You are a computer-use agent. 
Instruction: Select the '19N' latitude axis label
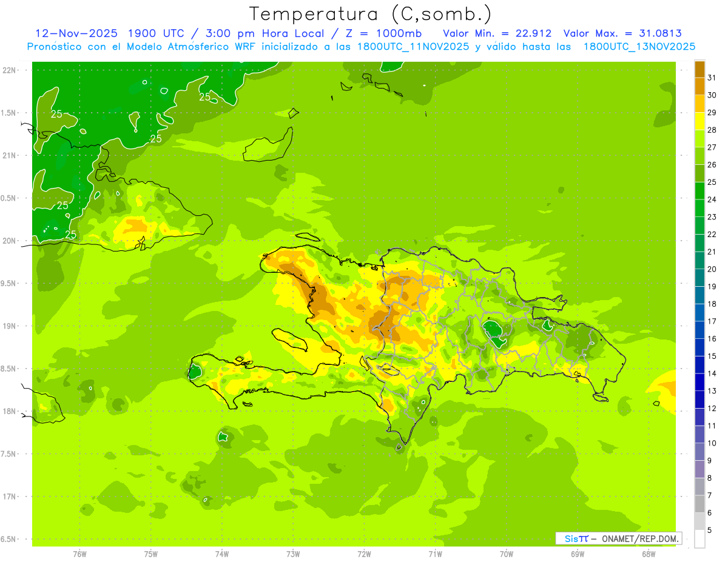9,326
